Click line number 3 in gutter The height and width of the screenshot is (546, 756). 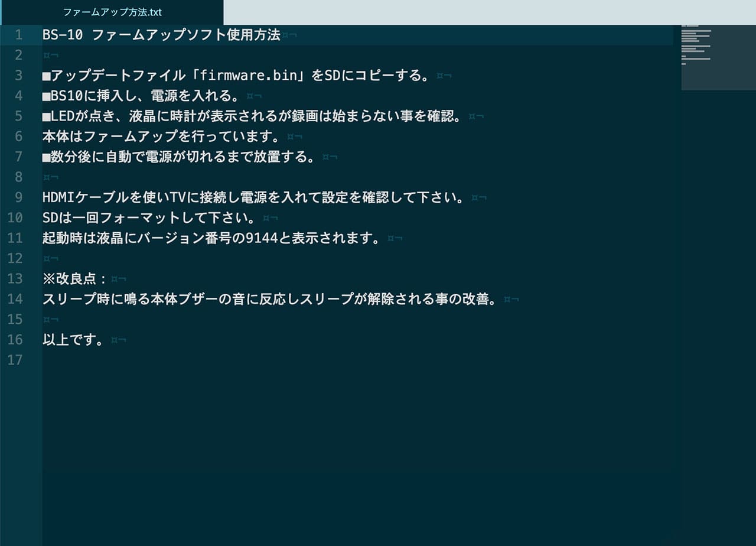click(x=18, y=76)
